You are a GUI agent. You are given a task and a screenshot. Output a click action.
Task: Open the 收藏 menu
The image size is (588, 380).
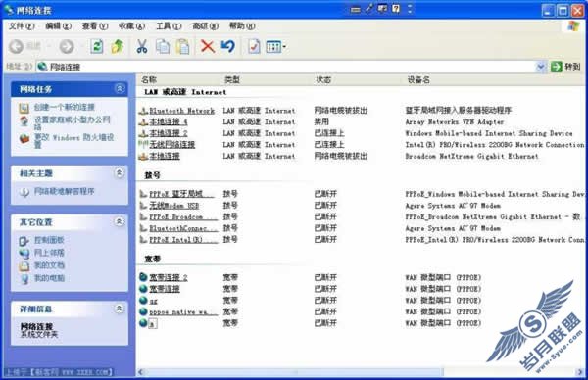[x=131, y=26]
